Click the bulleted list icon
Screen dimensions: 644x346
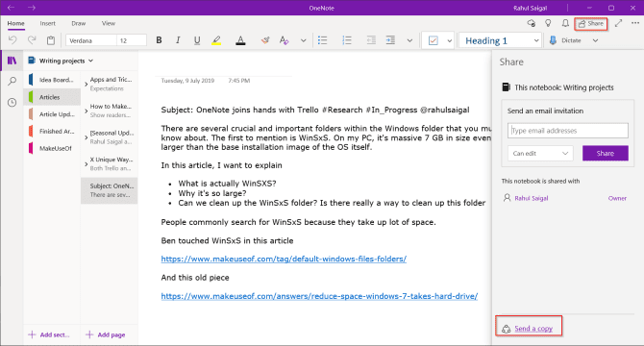pos(322,40)
